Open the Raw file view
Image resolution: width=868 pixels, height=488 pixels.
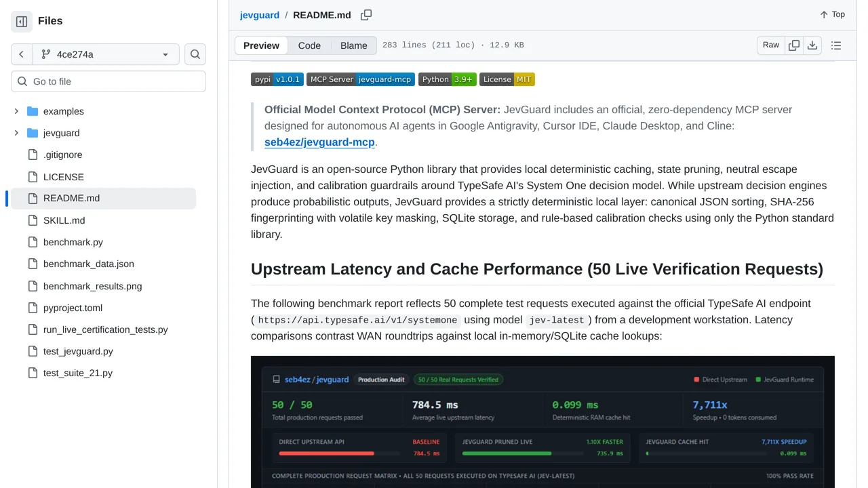(771, 45)
